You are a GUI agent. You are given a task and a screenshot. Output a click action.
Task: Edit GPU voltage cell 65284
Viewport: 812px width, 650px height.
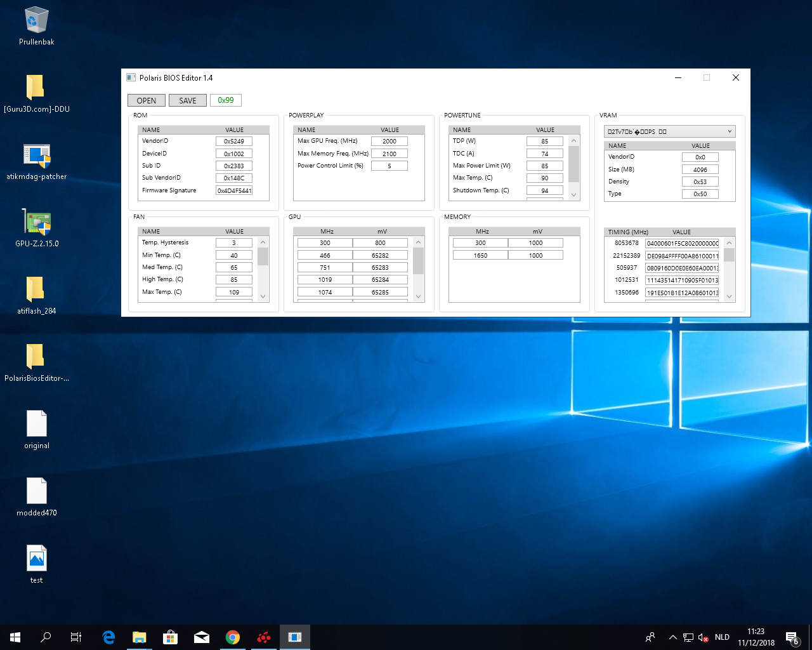(380, 280)
